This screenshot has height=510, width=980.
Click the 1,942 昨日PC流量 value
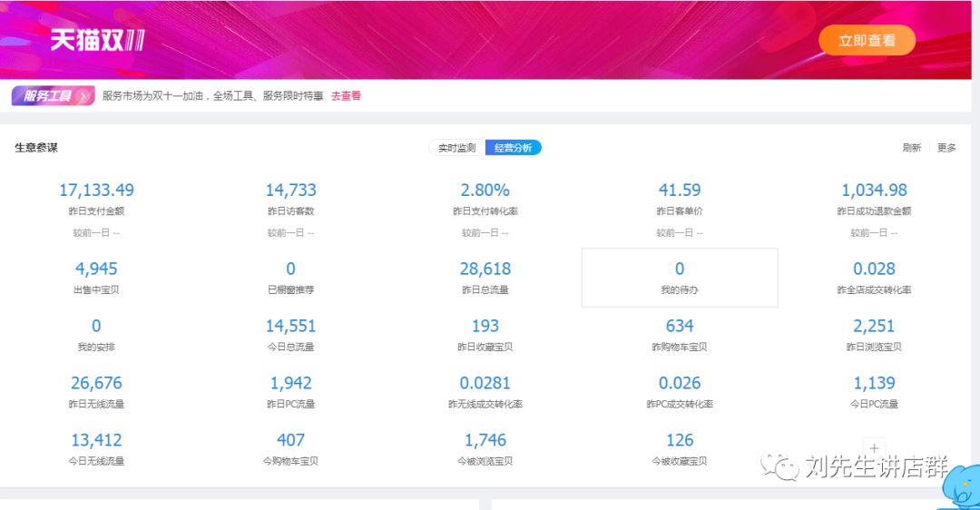pyautogui.click(x=290, y=383)
